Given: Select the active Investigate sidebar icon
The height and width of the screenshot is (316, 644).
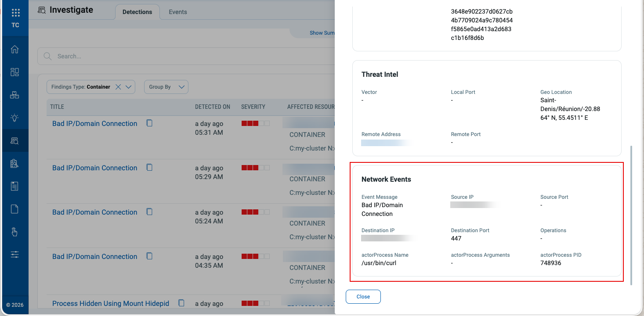Looking at the screenshot, I should click(14, 140).
